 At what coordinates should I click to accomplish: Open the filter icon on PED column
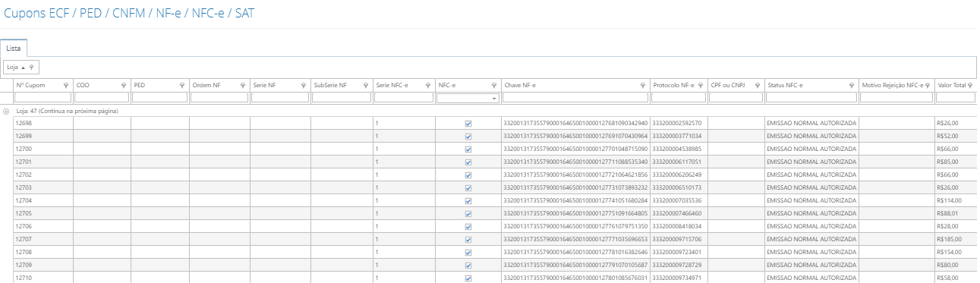coord(181,86)
